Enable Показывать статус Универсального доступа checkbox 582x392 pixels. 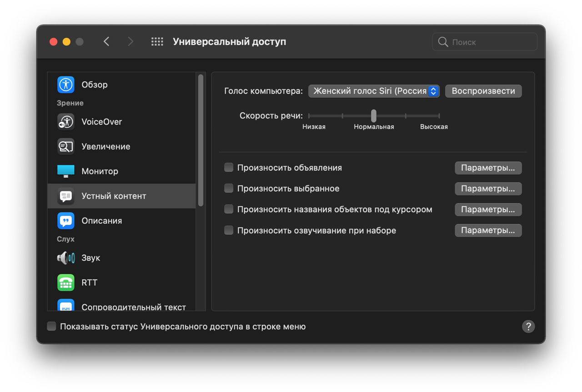tap(52, 327)
